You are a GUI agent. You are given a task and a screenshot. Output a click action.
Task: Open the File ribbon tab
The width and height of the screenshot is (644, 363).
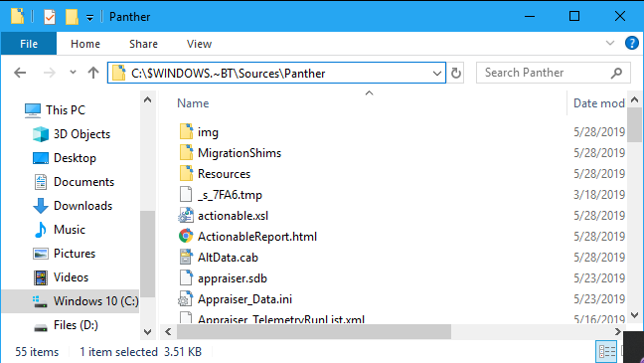point(29,44)
